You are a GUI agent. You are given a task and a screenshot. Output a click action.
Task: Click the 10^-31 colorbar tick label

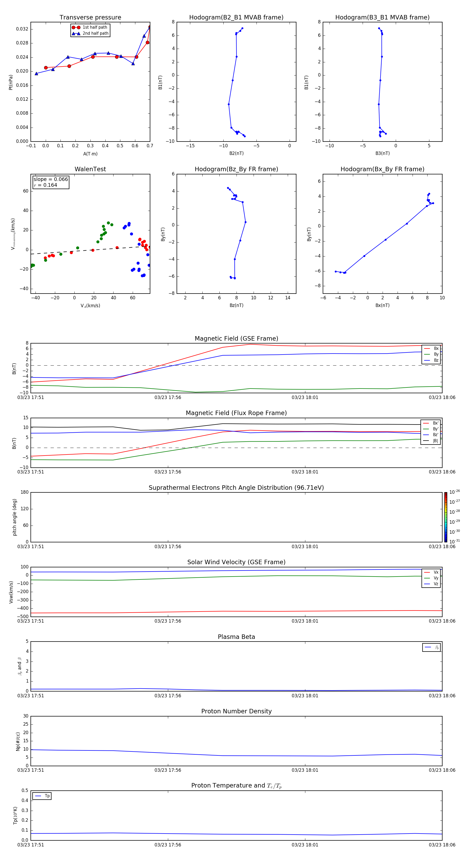[455, 542]
